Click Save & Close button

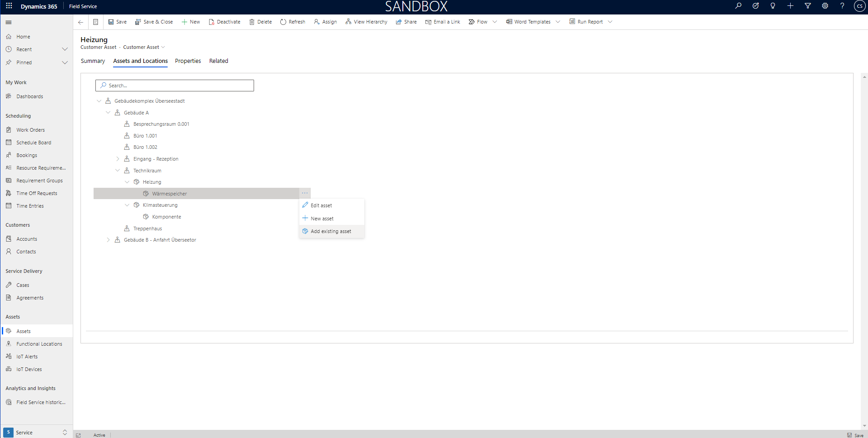[154, 22]
